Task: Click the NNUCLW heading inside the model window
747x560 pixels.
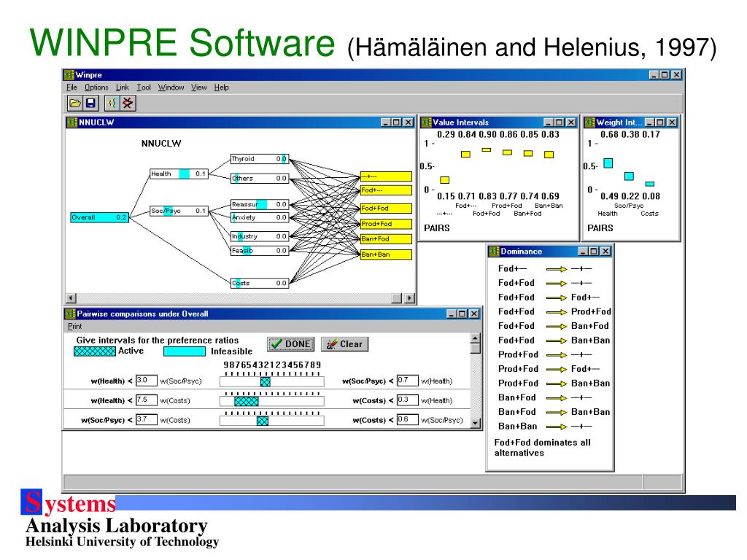Action: pyautogui.click(x=161, y=144)
